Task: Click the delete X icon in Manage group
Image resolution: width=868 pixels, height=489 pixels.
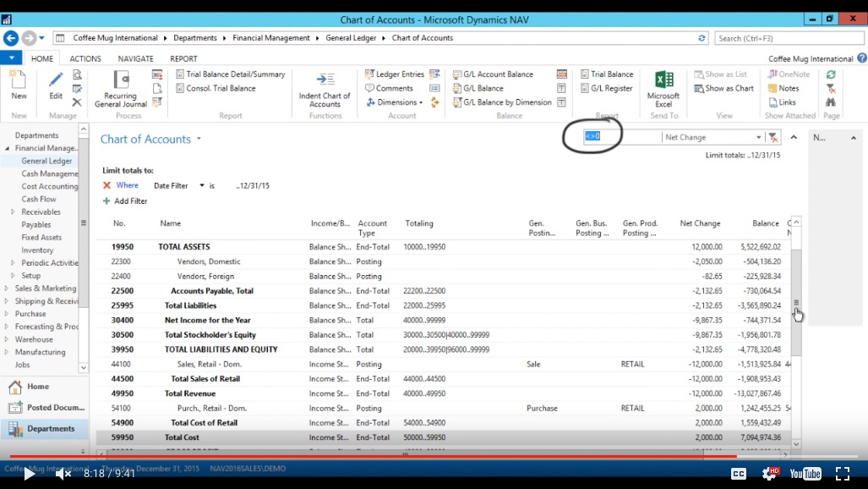Action: coord(77,102)
